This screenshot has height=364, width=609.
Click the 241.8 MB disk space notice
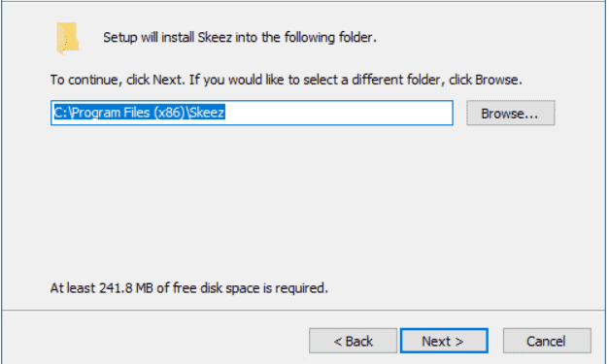pyautogui.click(x=189, y=288)
